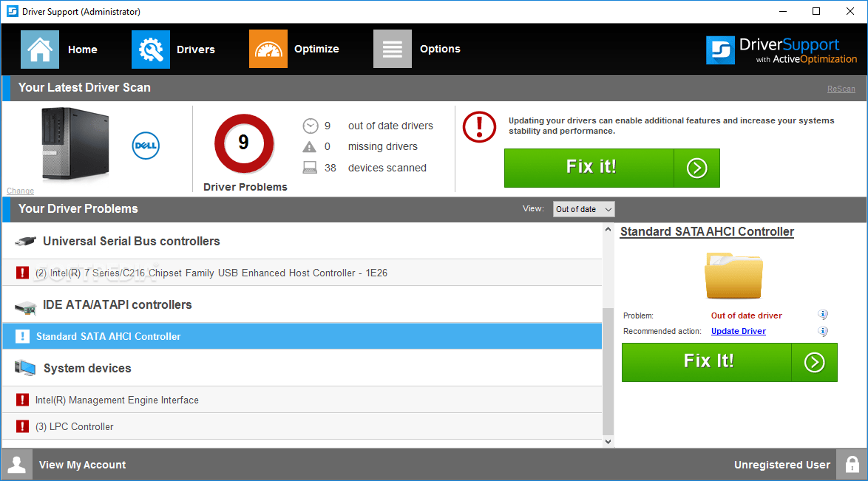
Task: Click info icon next to Out of date driver
Action: (823, 315)
